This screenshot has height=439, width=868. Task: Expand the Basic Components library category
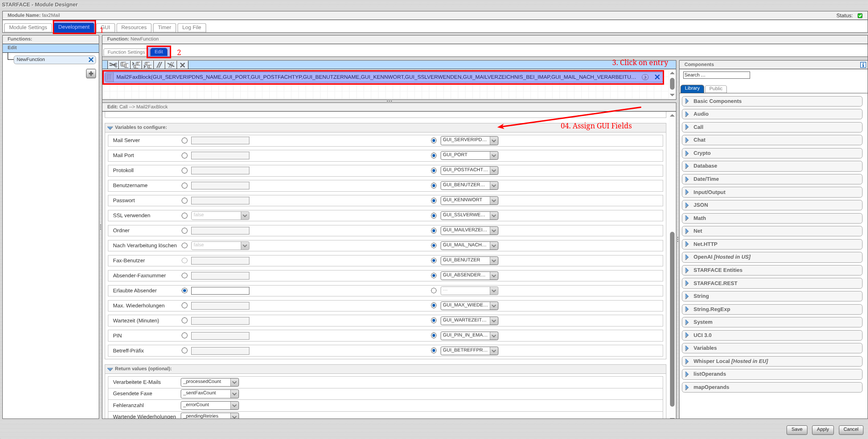click(717, 101)
